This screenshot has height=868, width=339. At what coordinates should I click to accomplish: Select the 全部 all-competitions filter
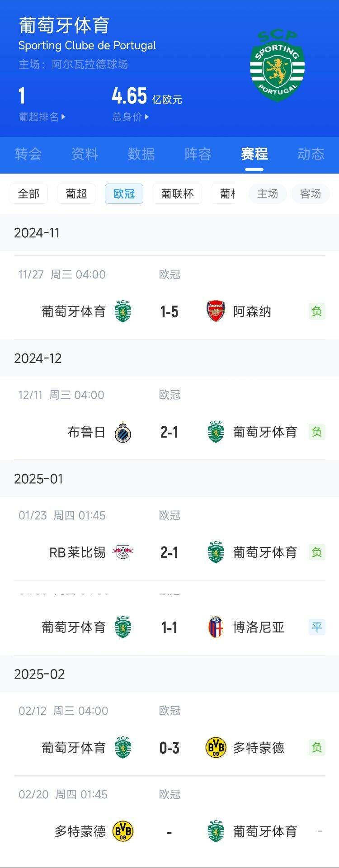point(28,194)
